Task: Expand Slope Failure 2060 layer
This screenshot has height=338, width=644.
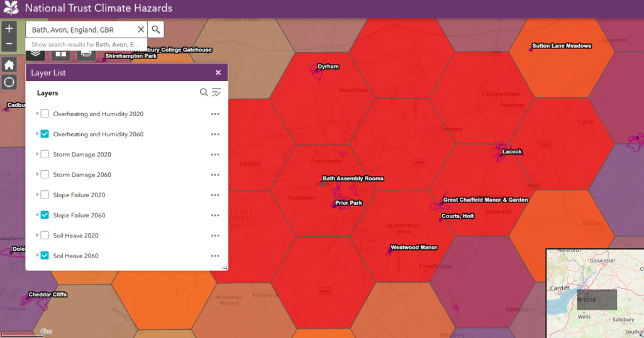Action: (37, 214)
